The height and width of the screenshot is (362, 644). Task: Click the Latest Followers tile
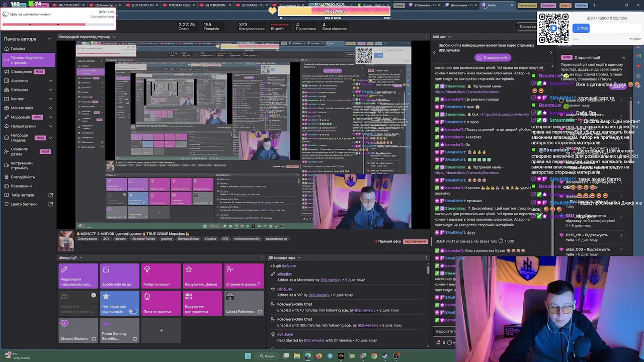[x=244, y=303]
